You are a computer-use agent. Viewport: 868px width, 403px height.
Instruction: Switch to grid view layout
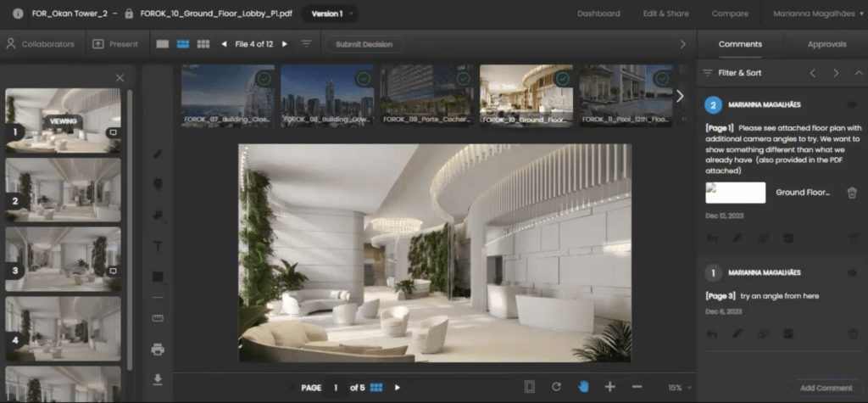[x=203, y=44]
